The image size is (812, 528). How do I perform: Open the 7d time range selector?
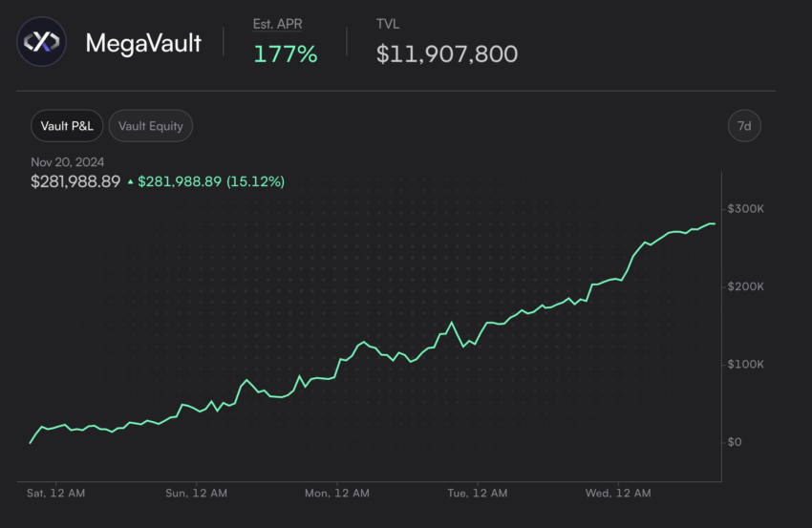point(744,126)
